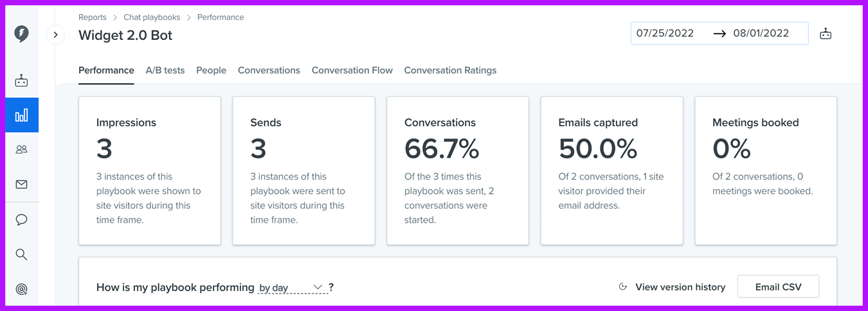Viewport: 868px width, 311px height.
Task: Open the contacts people sidebar icon
Action: [x=21, y=149]
